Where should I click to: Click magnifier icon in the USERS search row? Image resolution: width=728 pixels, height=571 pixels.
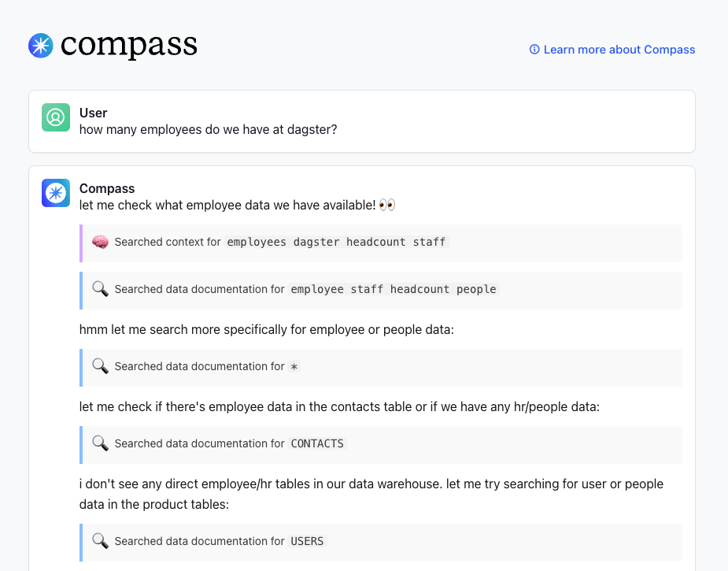tap(100, 541)
